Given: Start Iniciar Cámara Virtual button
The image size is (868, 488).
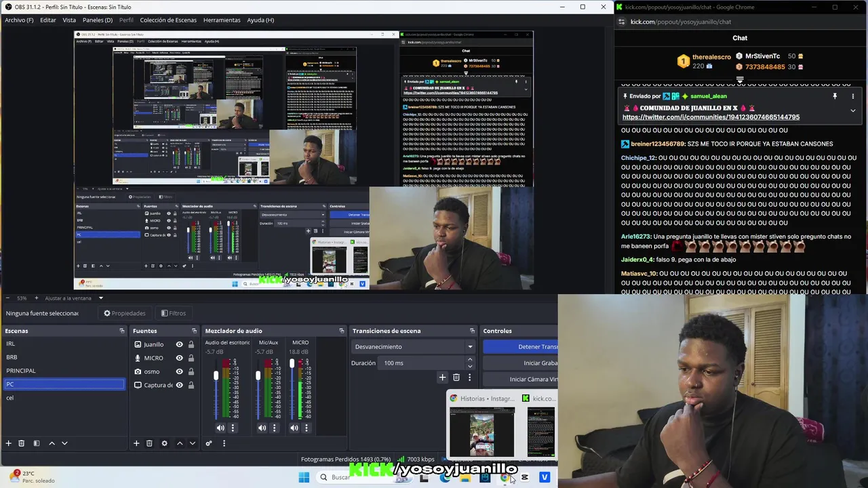Looking at the screenshot, I should tap(520, 379).
